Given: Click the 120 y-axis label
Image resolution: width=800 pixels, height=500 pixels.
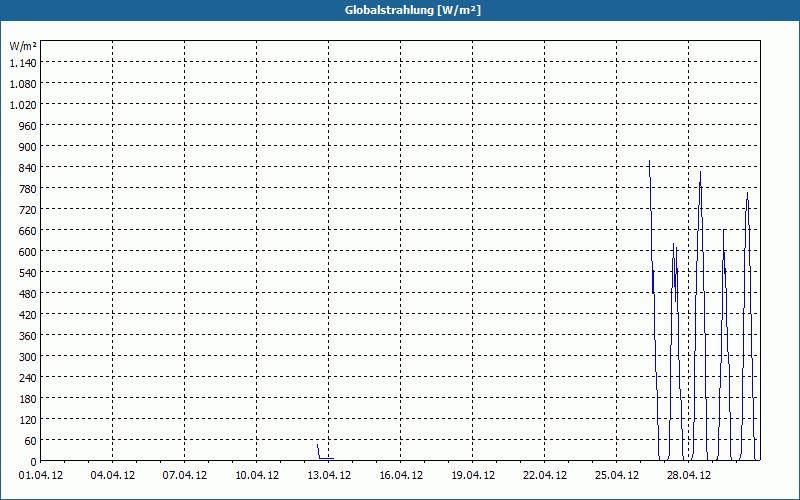Looking at the screenshot, I should 28,420.
